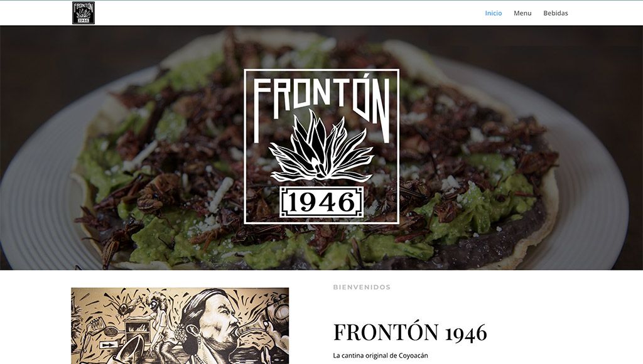This screenshot has width=643, height=364.
Task: Select the BIENVENIDOS section label
Action: [x=362, y=287]
